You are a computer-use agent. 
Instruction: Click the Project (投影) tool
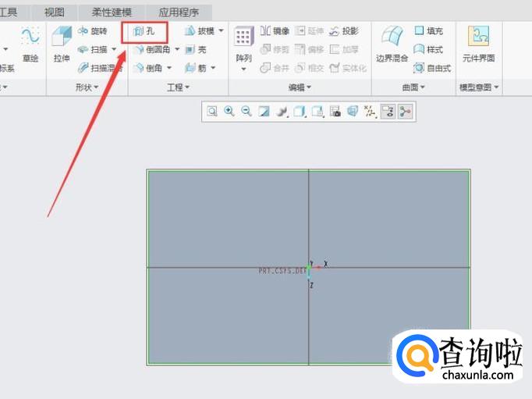pyautogui.click(x=344, y=31)
